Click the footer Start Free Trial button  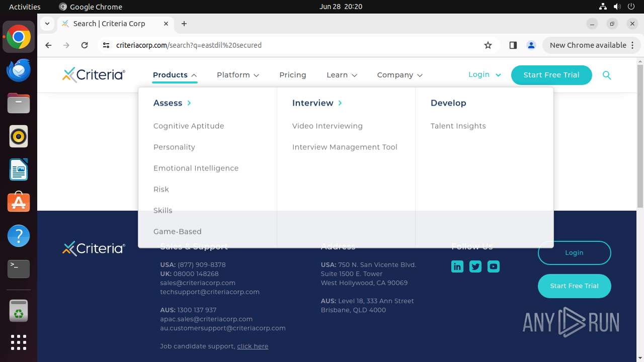pos(574,286)
